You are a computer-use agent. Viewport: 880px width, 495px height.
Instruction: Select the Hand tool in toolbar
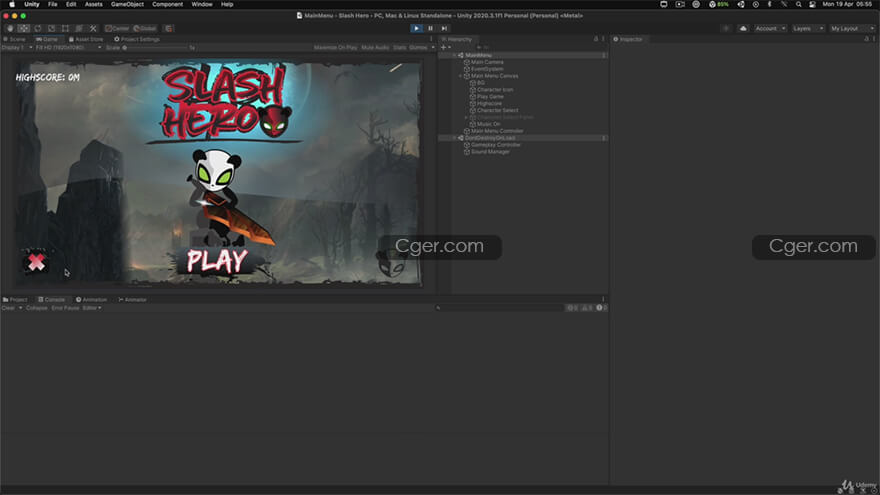[x=10, y=28]
